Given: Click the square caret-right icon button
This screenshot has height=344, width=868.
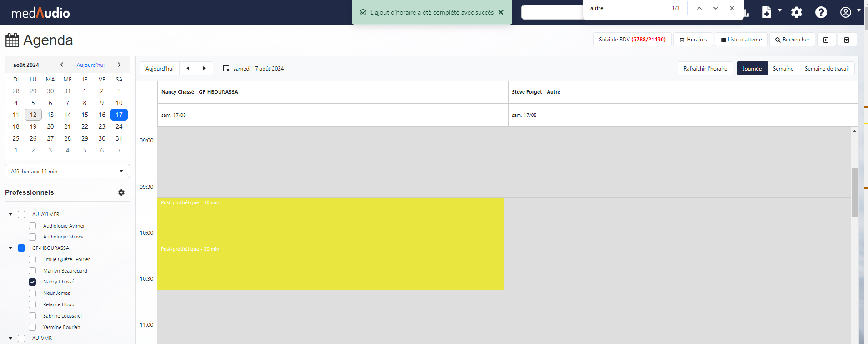Looking at the screenshot, I should (x=826, y=40).
